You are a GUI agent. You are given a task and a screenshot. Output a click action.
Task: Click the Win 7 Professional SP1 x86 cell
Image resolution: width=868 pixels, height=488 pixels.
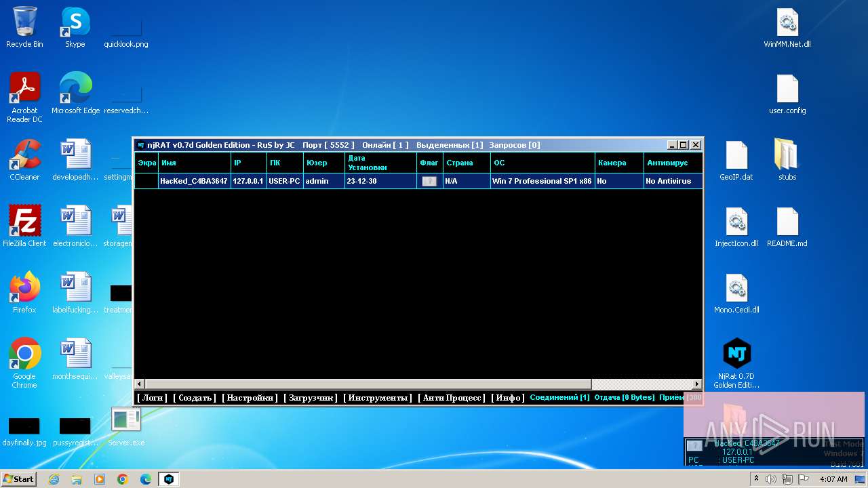542,181
